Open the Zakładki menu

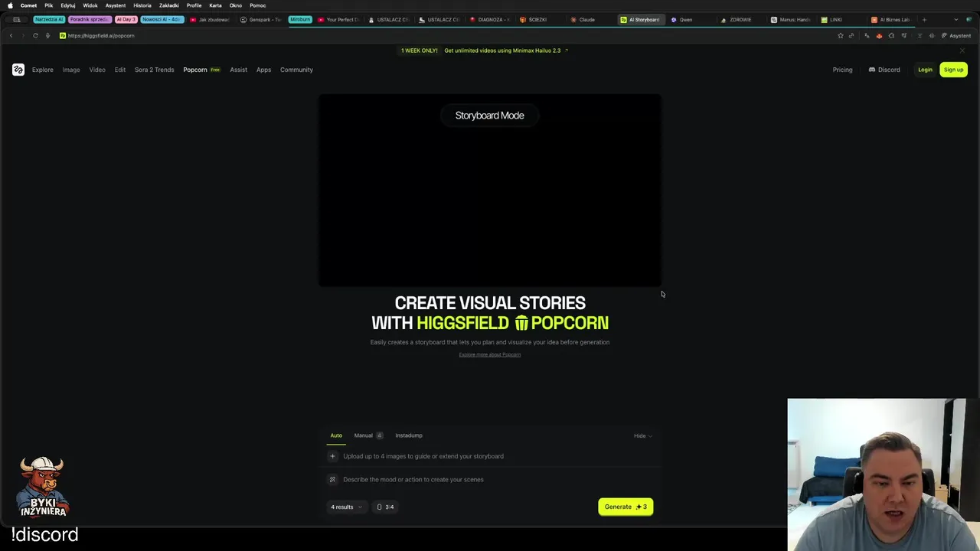169,5
